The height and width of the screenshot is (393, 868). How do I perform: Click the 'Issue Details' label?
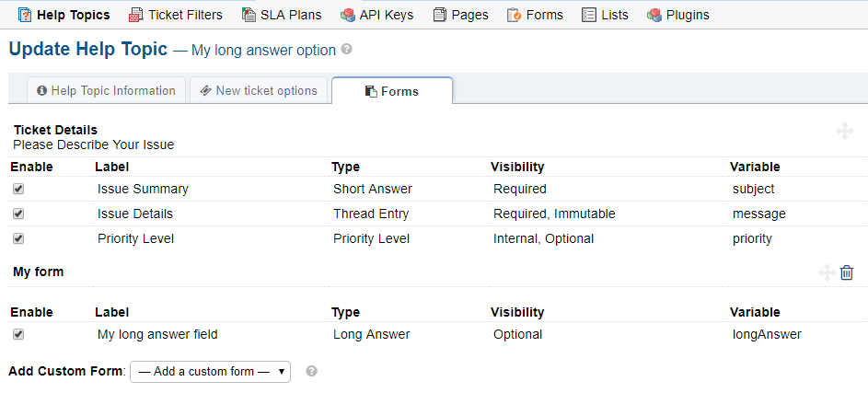click(135, 214)
